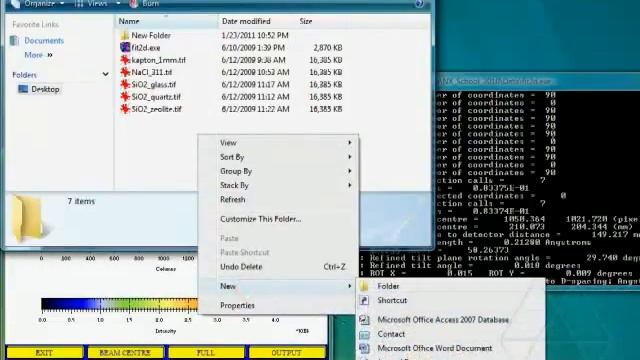Click the Organize toolbar icon
This screenshot has width=640, height=360.
(x=15, y=4)
